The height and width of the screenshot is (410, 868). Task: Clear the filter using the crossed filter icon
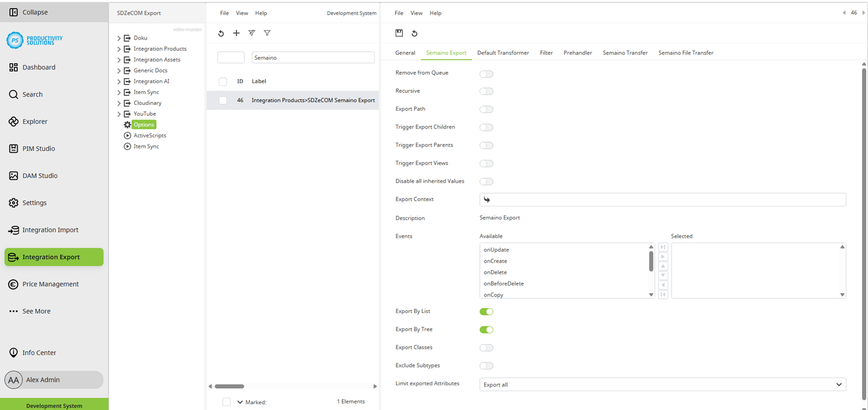pos(251,33)
